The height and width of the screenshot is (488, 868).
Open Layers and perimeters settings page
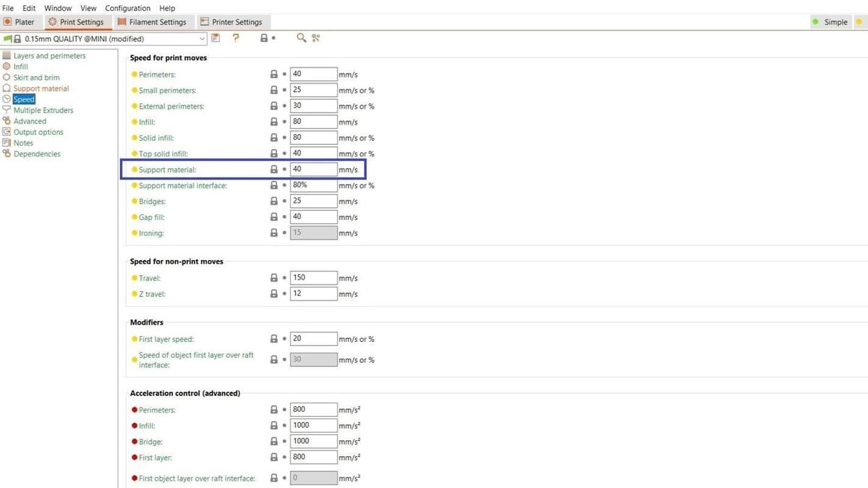click(49, 56)
